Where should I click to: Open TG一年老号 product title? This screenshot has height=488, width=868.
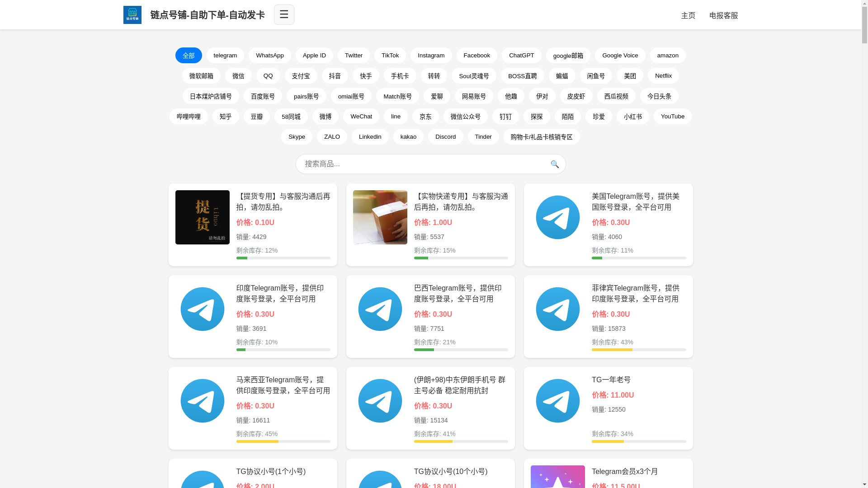611,380
